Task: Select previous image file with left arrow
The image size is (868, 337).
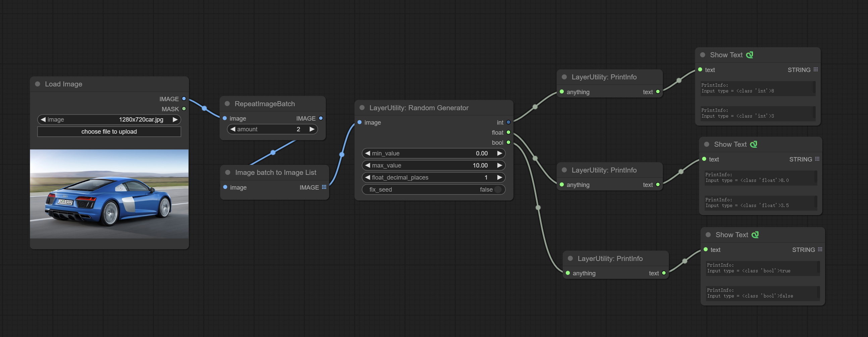Action: click(x=43, y=120)
